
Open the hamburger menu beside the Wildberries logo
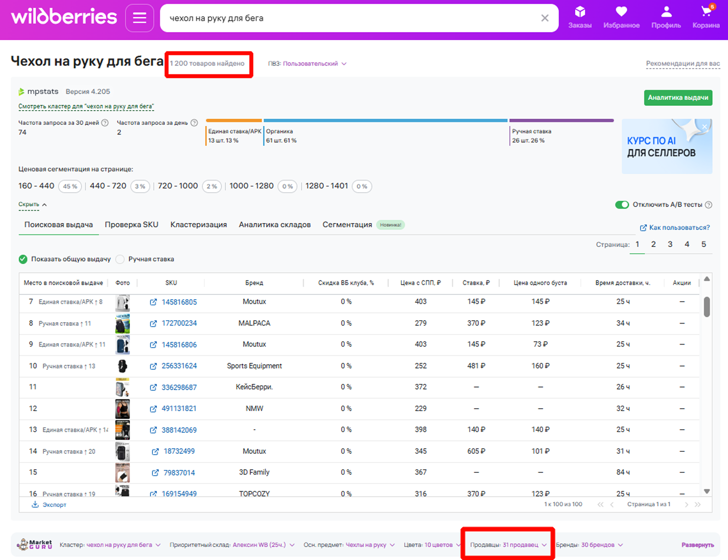tap(139, 18)
